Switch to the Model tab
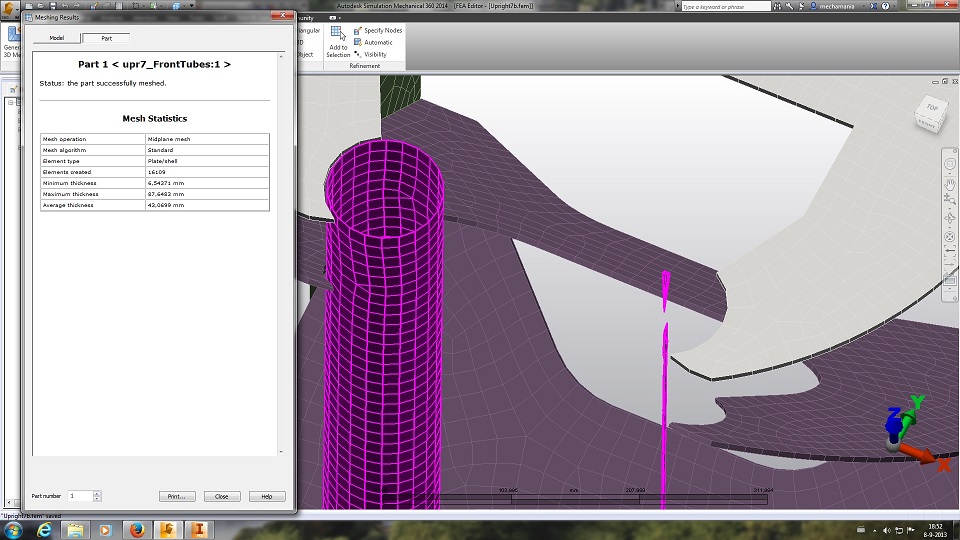Viewport: 960px width, 540px height. 57,38
